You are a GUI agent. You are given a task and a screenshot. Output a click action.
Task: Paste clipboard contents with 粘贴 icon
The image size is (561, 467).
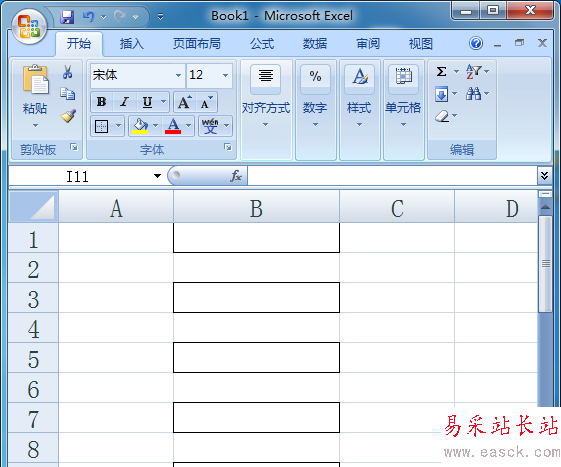(x=35, y=80)
